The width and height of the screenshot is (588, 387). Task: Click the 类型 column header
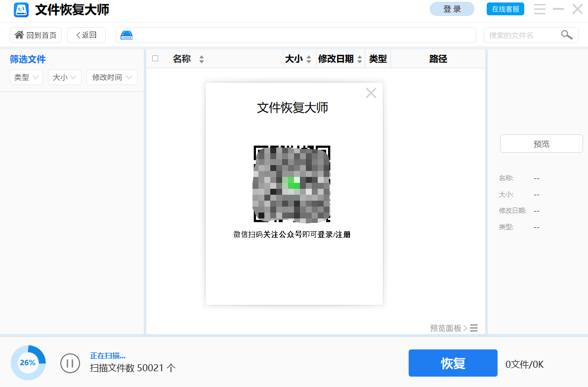pyautogui.click(x=378, y=59)
